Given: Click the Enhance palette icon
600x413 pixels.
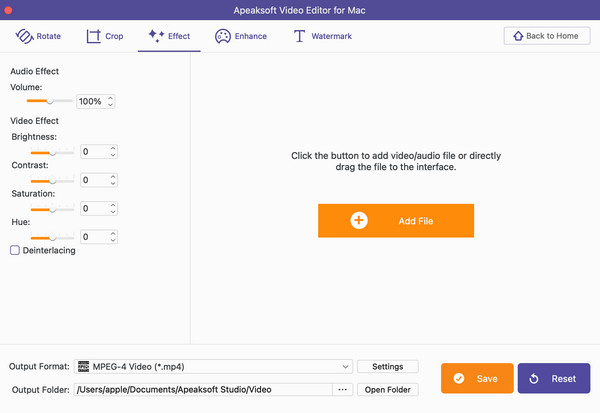Looking at the screenshot, I should click(223, 36).
